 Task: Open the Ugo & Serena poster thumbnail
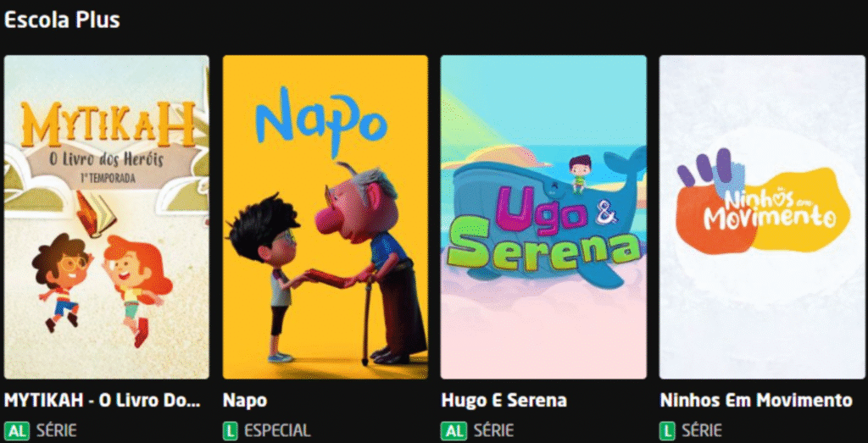pyautogui.click(x=543, y=217)
